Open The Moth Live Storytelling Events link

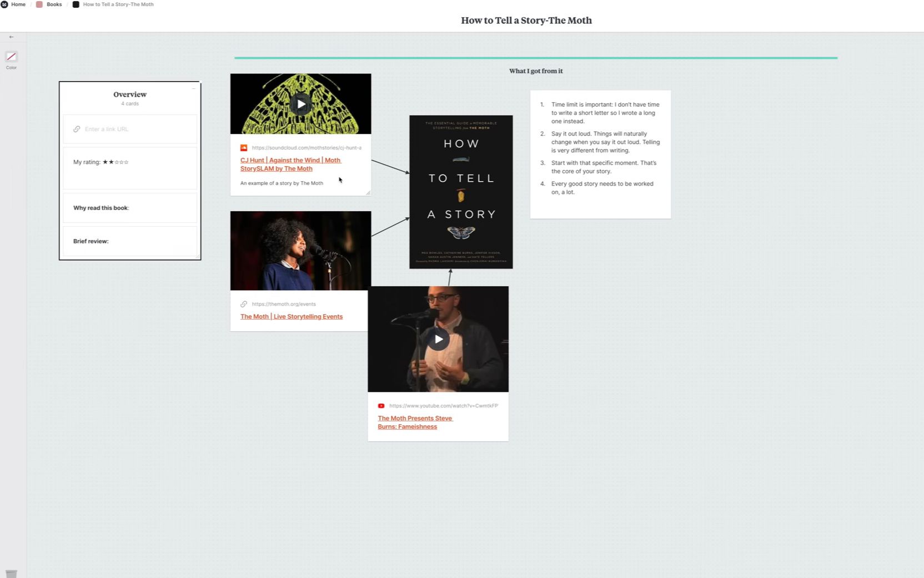292,317
